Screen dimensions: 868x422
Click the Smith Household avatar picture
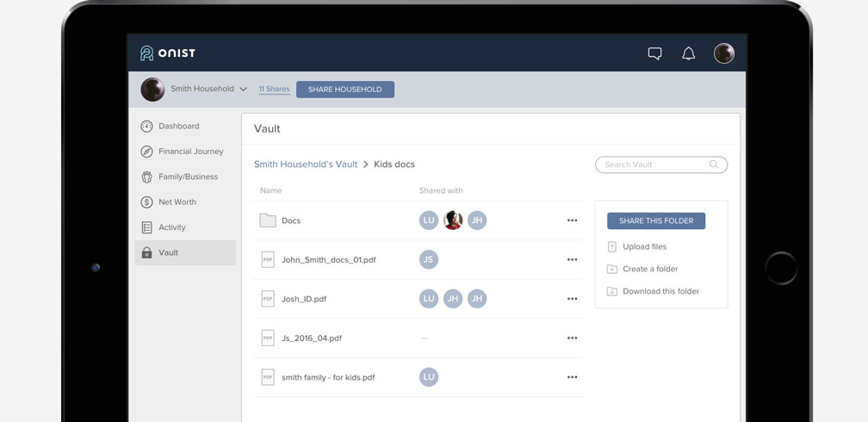click(152, 90)
